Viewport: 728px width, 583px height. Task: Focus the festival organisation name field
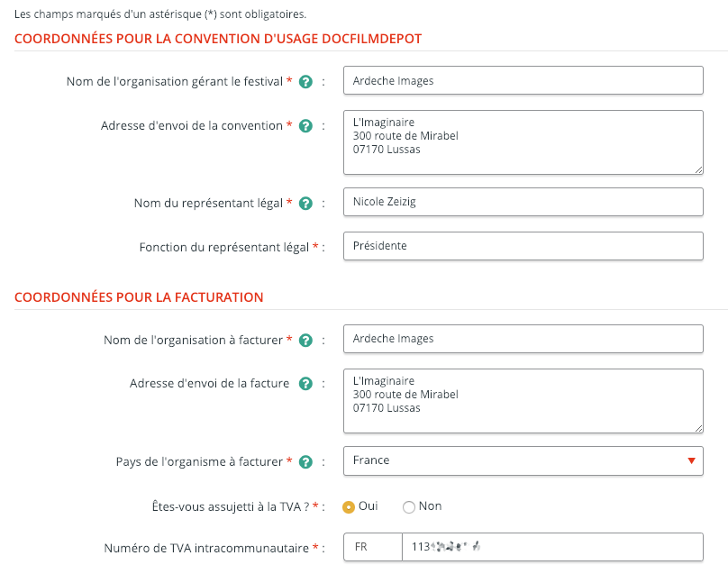(x=523, y=80)
